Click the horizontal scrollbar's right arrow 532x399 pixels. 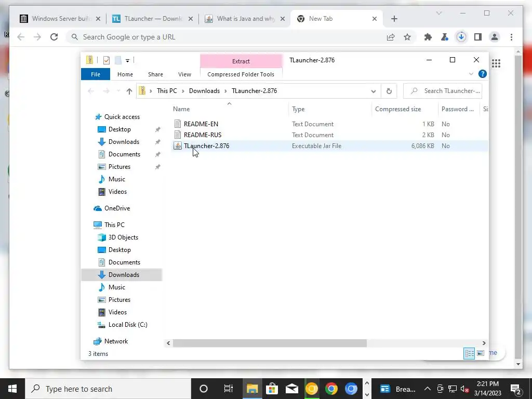pyautogui.click(x=484, y=343)
